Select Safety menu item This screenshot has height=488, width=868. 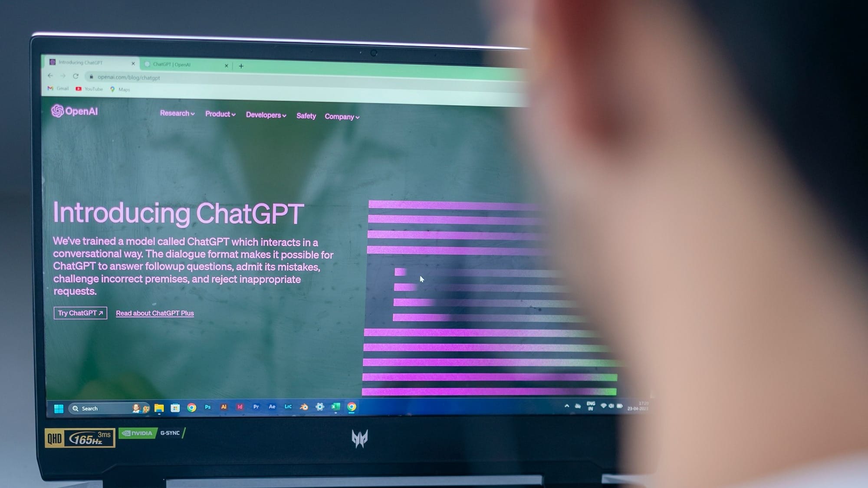[306, 115]
